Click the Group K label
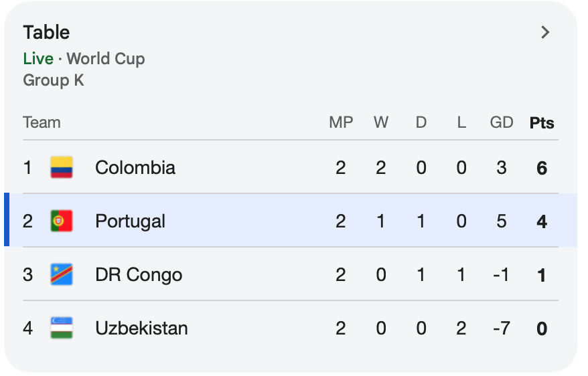 54,80
